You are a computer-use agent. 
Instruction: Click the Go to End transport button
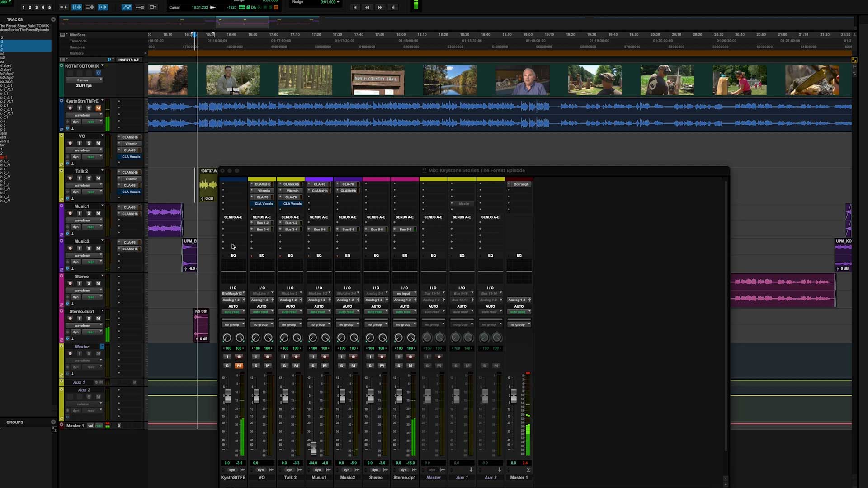[x=392, y=7]
